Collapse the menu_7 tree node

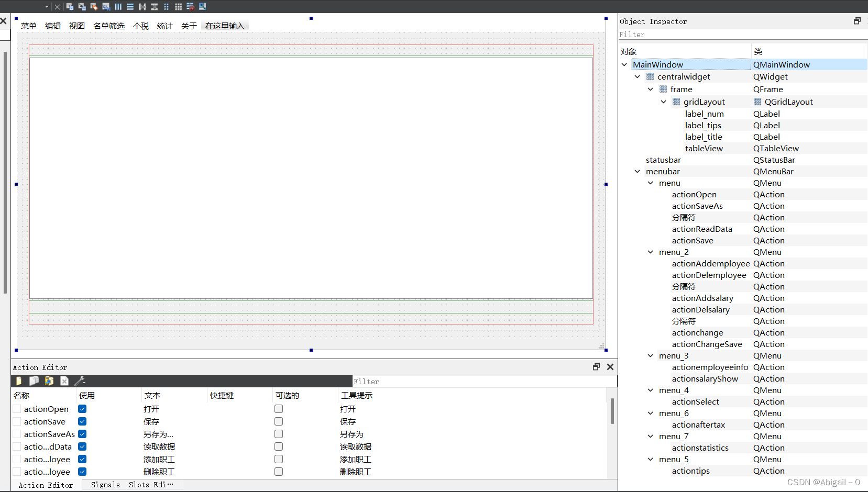[x=651, y=437]
